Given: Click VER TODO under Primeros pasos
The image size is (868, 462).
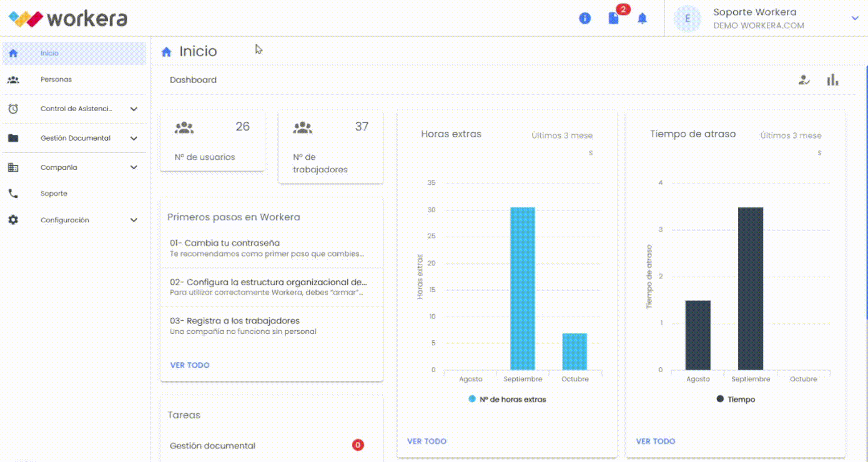Looking at the screenshot, I should (x=190, y=365).
